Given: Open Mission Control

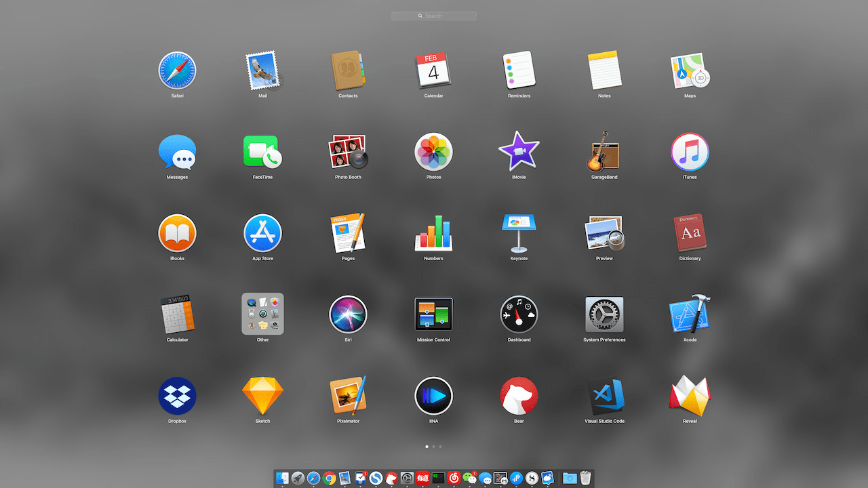Looking at the screenshot, I should (433, 314).
